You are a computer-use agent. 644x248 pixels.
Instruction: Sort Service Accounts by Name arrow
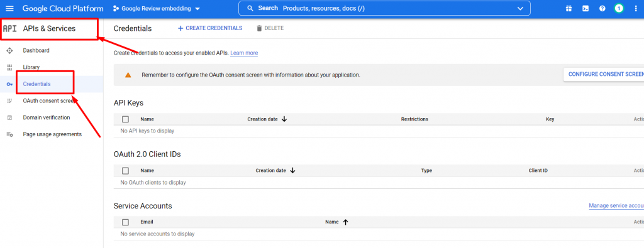click(345, 222)
